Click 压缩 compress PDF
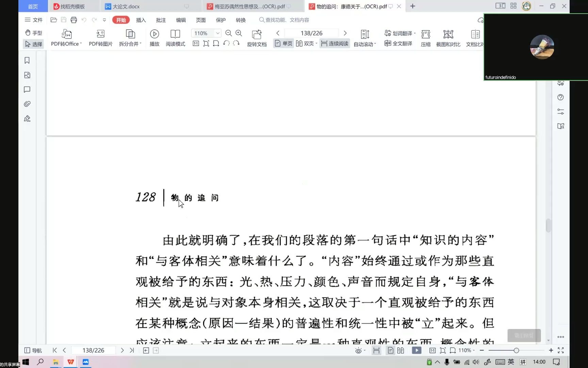This screenshot has height=368, width=588. pyautogui.click(x=426, y=38)
